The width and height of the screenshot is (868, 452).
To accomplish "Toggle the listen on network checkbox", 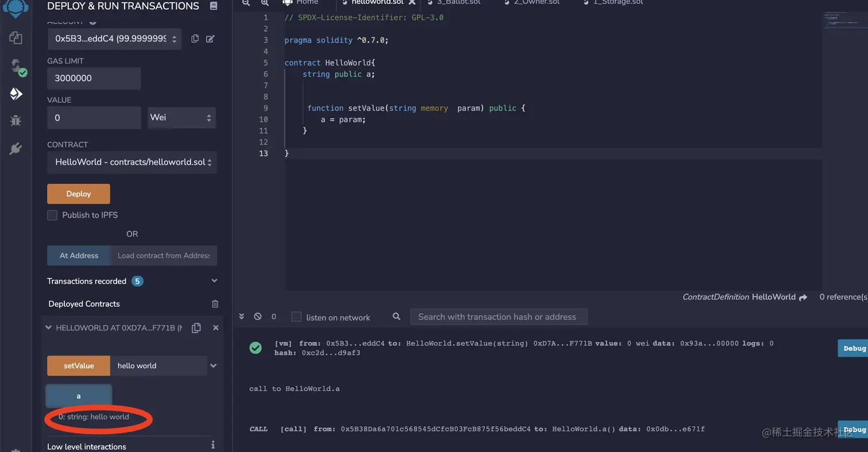I will (x=296, y=316).
